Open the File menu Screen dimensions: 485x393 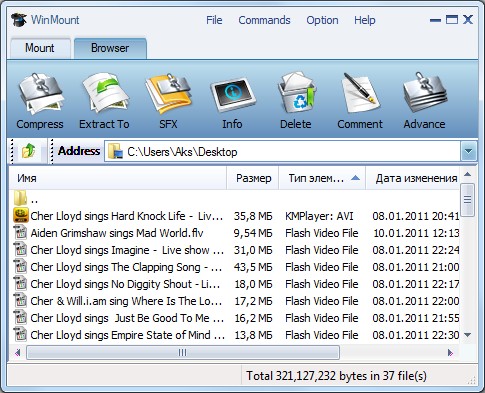tap(214, 20)
